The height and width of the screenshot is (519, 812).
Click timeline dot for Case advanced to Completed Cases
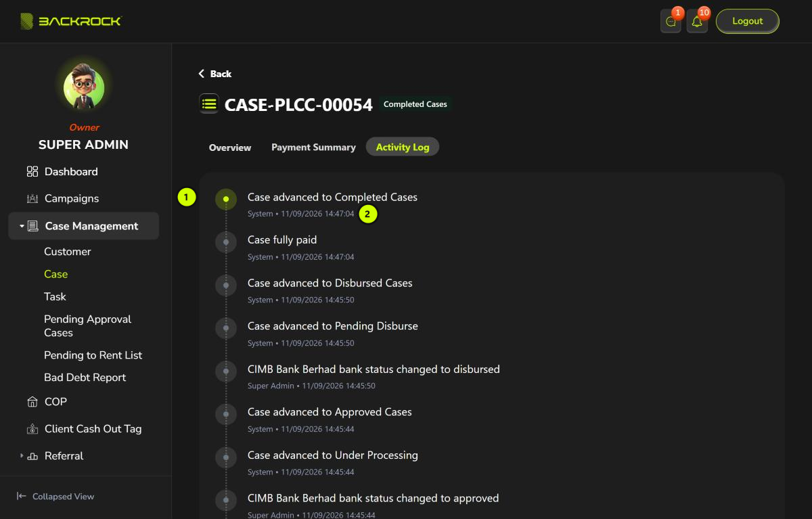[226, 199]
